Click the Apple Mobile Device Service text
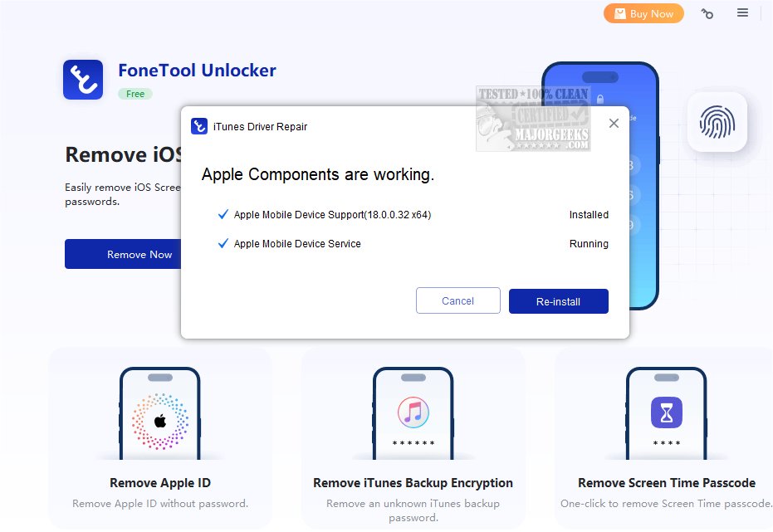 coord(297,244)
